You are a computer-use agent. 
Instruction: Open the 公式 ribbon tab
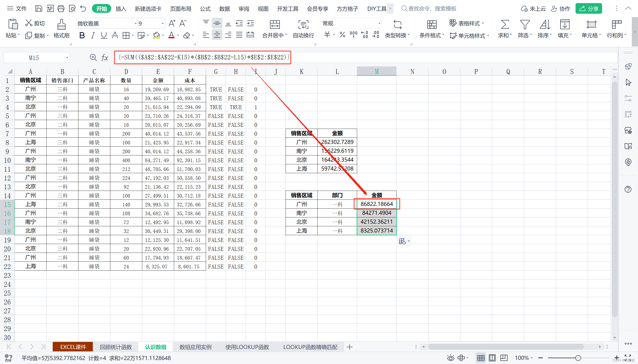click(x=205, y=9)
